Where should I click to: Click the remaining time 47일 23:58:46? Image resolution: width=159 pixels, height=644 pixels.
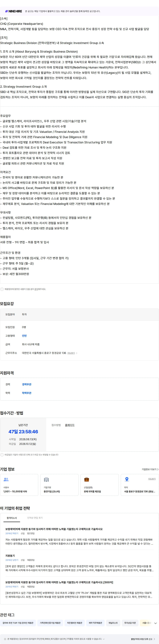(x=23, y=432)
